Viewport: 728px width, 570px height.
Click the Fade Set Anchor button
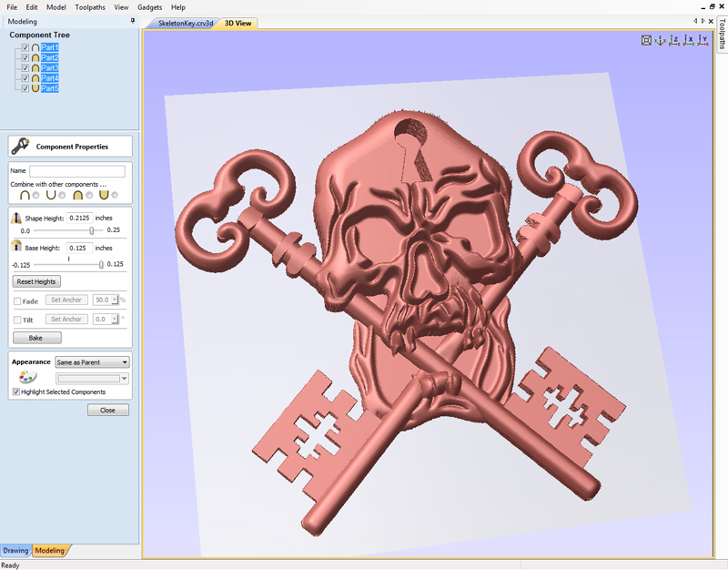(66, 300)
